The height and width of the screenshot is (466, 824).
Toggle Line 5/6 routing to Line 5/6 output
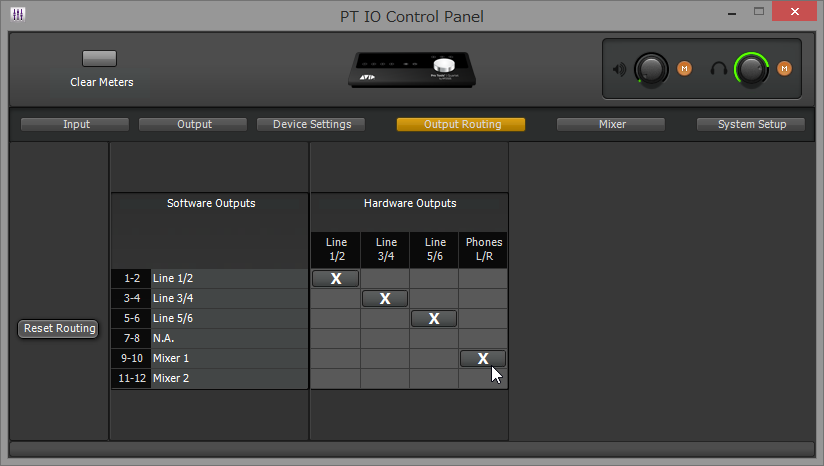pos(434,318)
